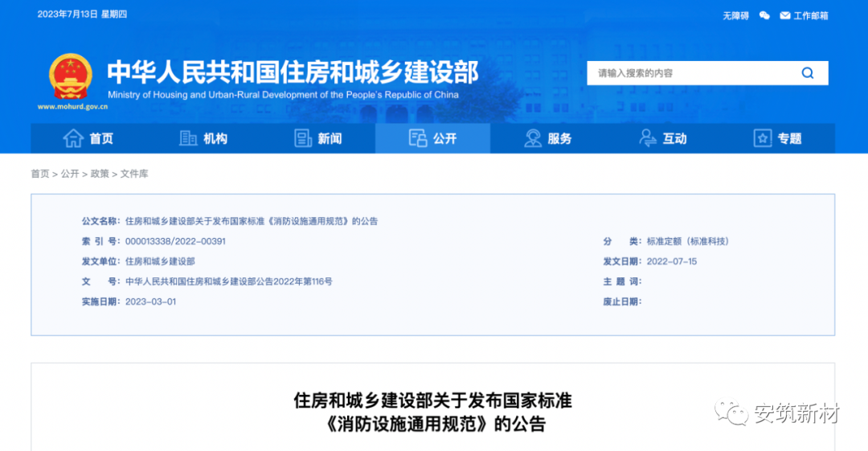868x451 pixels.
Task: Click the implementation date 2023-03-01
Action: tap(150, 301)
